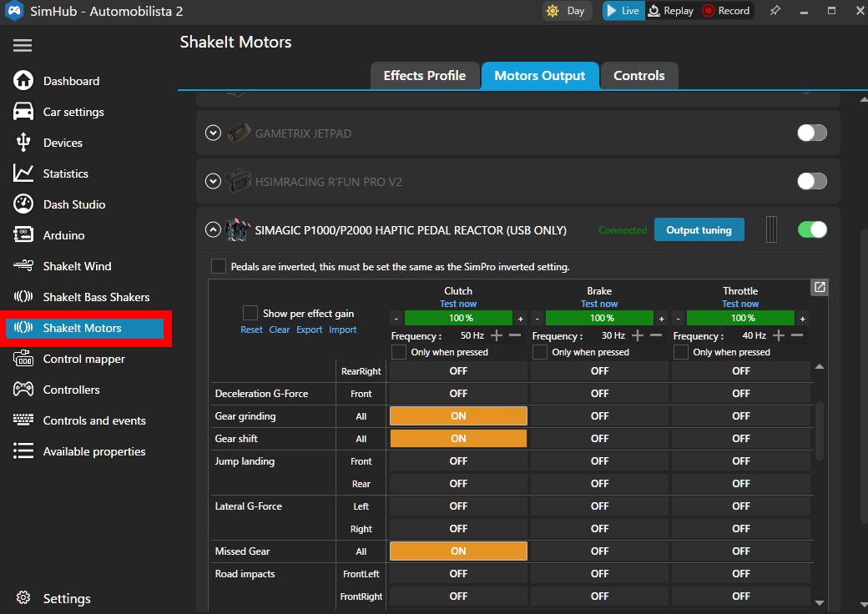Turn off Gear shift on Clutch

click(458, 439)
